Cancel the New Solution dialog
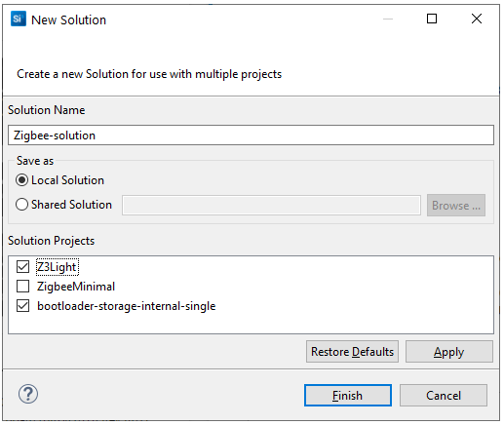This screenshot has width=504, height=425. (444, 396)
